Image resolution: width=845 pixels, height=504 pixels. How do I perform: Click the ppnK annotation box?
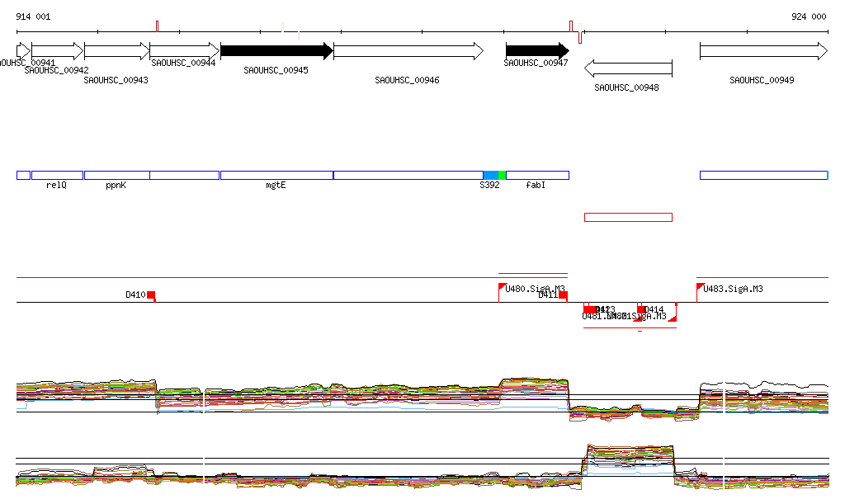[116, 175]
